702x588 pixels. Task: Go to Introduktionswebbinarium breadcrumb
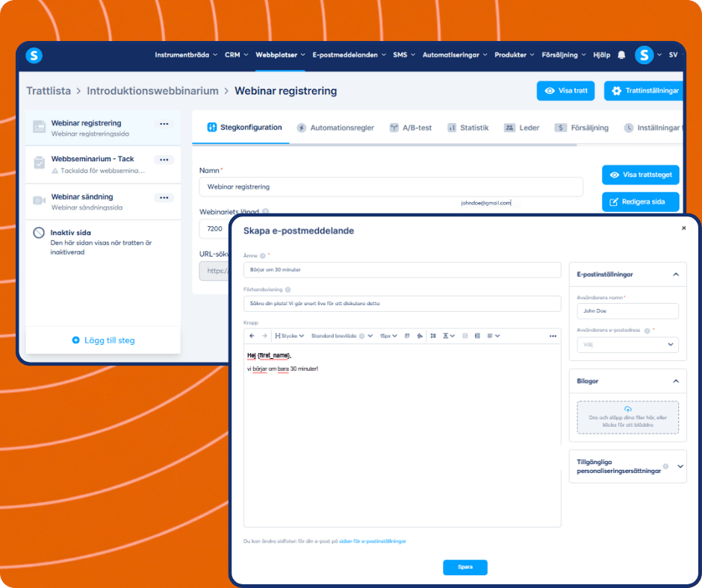(152, 91)
